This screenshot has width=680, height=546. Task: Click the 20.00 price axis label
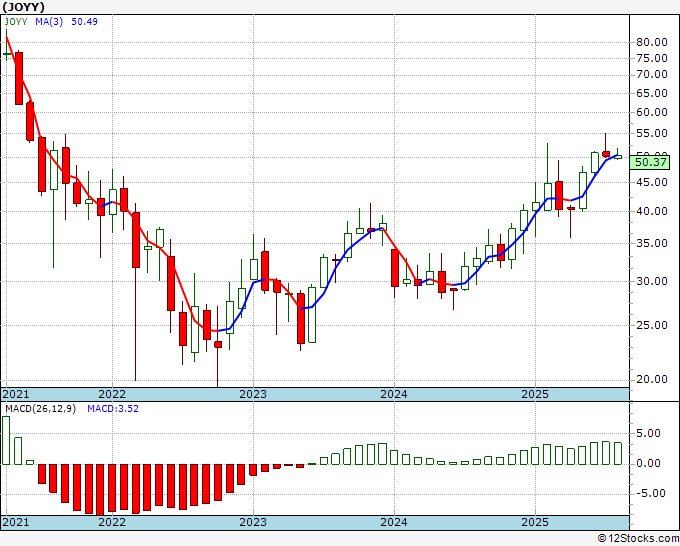(651, 379)
